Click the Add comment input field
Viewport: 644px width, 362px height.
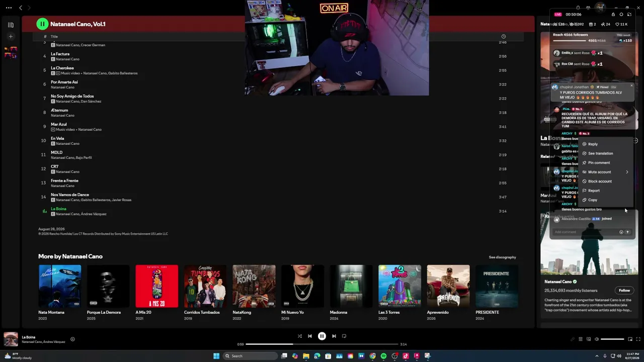(585, 232)
